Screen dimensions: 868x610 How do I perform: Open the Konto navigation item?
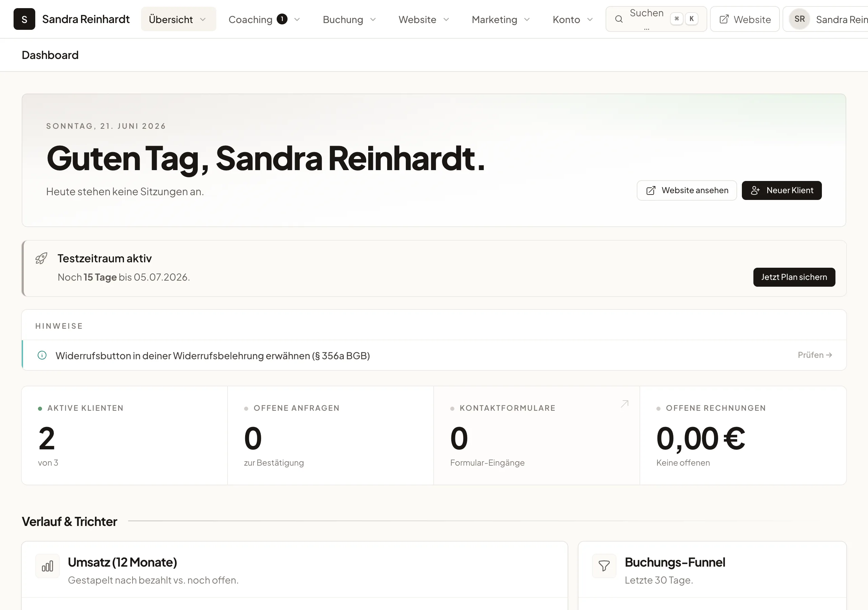pos(573,19)
